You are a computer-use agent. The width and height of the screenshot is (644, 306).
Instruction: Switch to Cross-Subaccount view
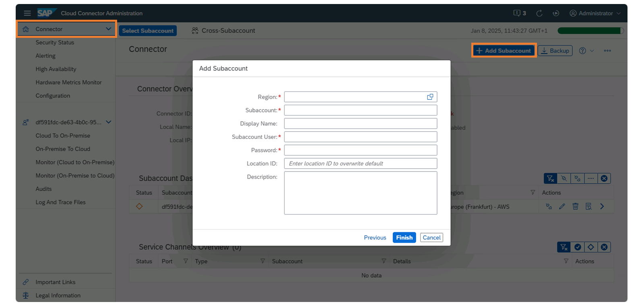(x=223, y=31)
